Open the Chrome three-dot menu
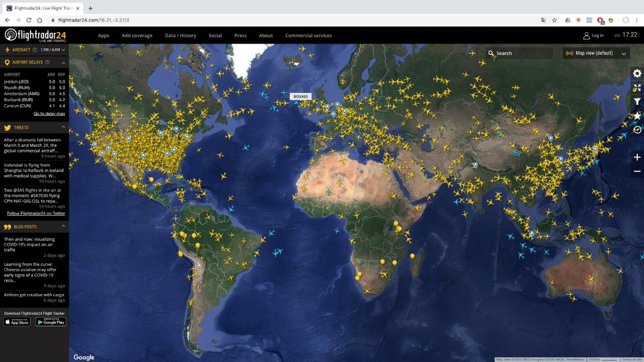This screenshot has height=362, width=644. pyautogui.click(x=637, y=20)
